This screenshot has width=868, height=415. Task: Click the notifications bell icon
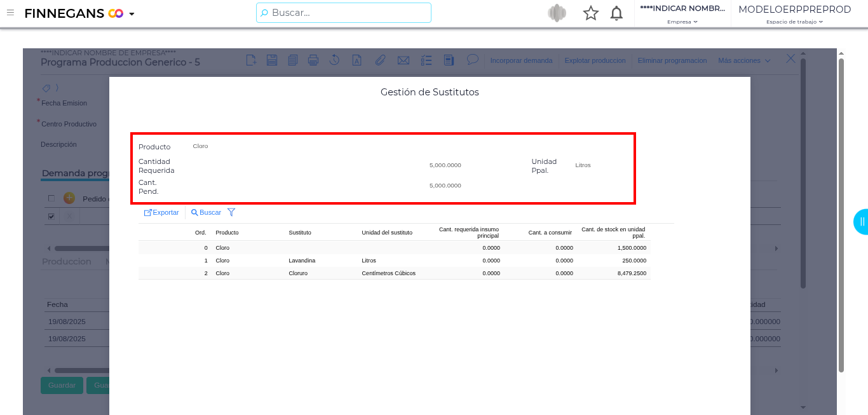[616, 13]
